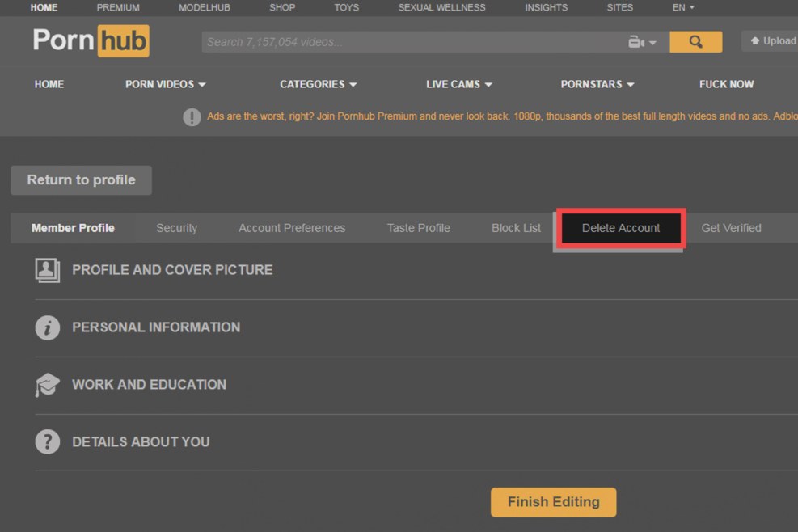Click the exclamation alert icon beside ad notice
Screen dimensions: 798x532
pos(192,117)
